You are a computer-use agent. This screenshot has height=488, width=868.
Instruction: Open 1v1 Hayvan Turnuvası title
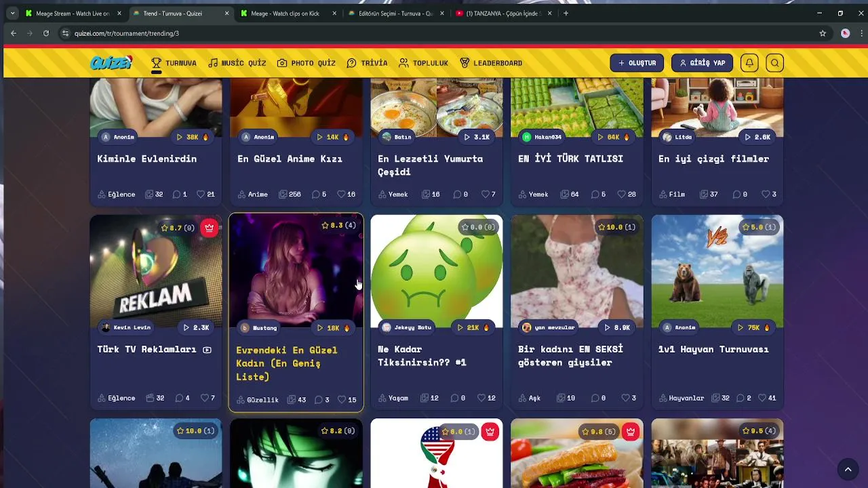tap(713, 349)
